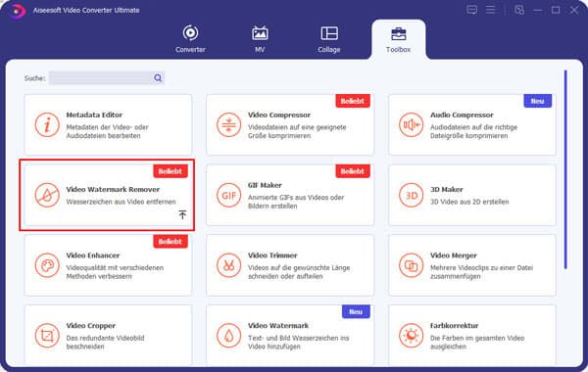Click the GIF Maker icon
Image resolution: width=588 pixels, height=372 pixels.
[x=228, y=195]
